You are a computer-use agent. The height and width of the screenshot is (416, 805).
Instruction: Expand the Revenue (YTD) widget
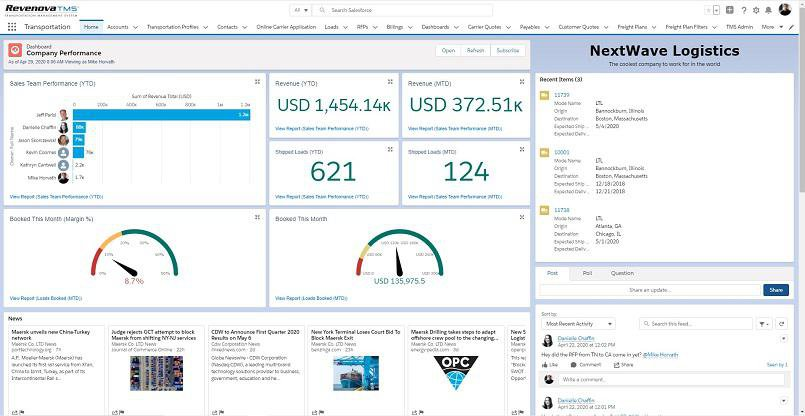click(390, 82)
